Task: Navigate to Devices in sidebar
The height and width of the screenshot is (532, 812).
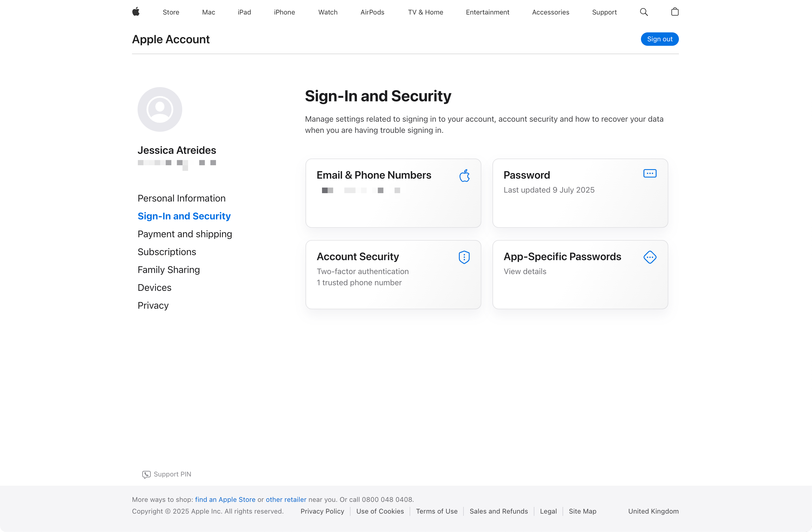Action: (x=154, y=288)
